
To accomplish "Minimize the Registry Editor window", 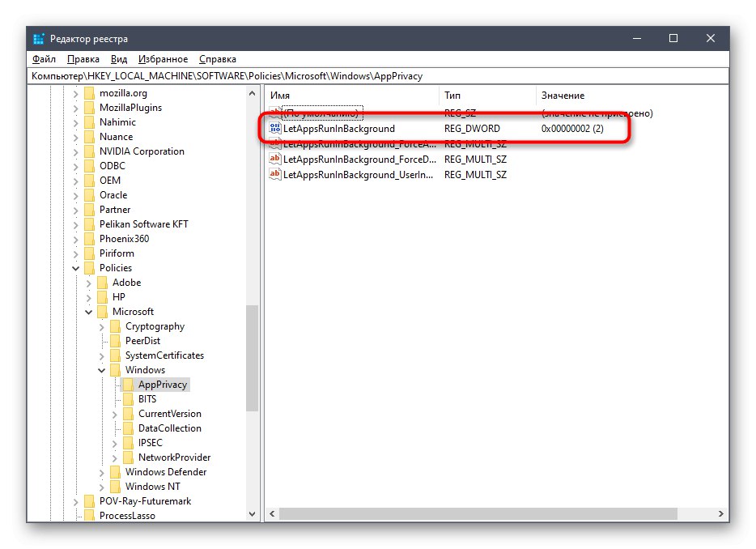I will coord(637,38).
